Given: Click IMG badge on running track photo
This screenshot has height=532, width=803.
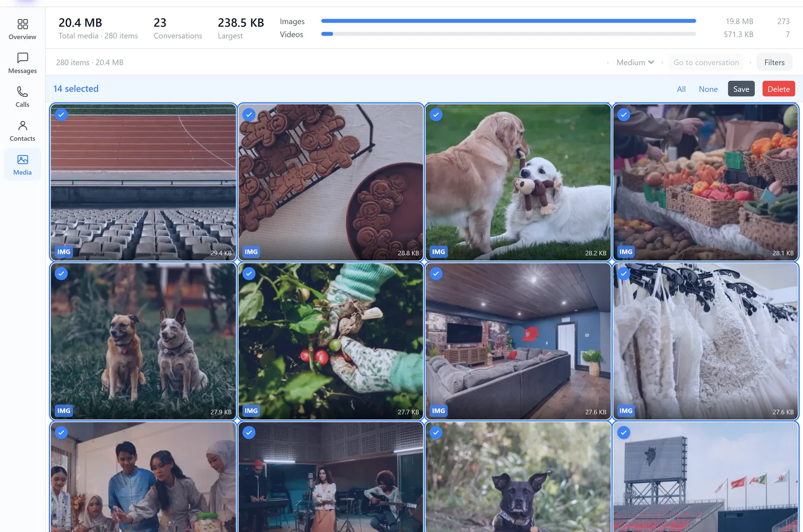Looking at the screenshot, I should pyautogui.click(x=64, y=252).
